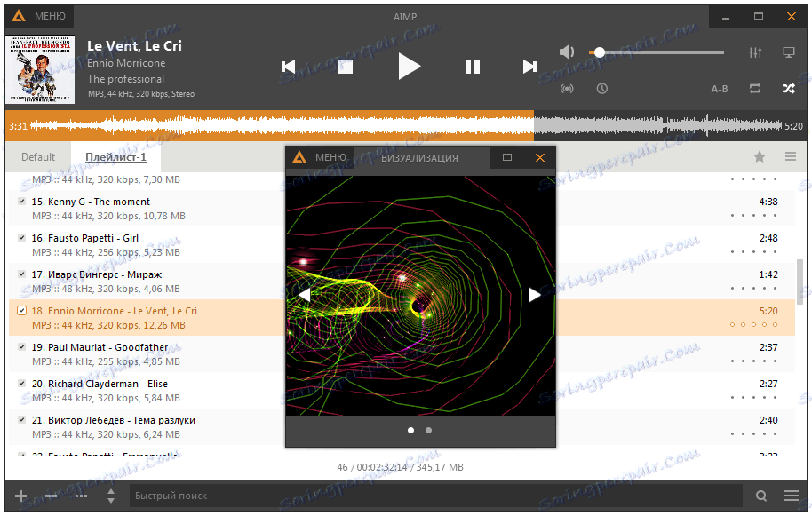812x516 pixels.
Task: Select the Плейлист-1 tab
Action: [115, 157]
